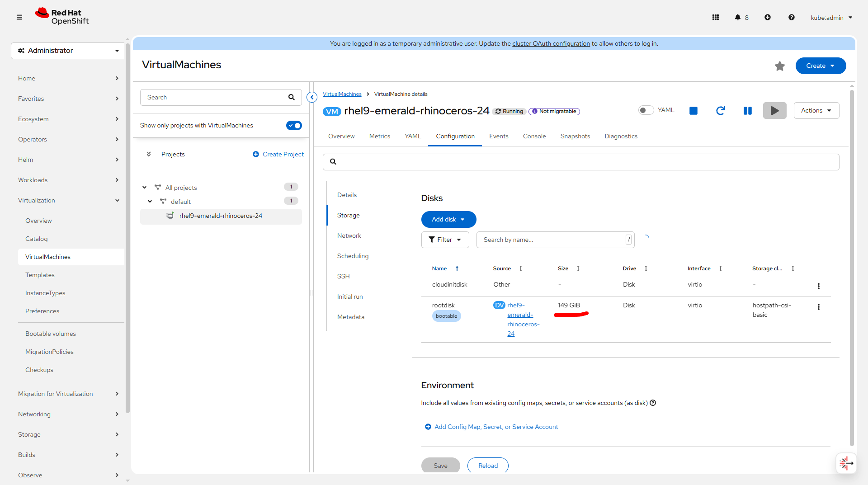Select Network in configuration side menu
This screenshot has height=485, width=868.
(349, 236)
